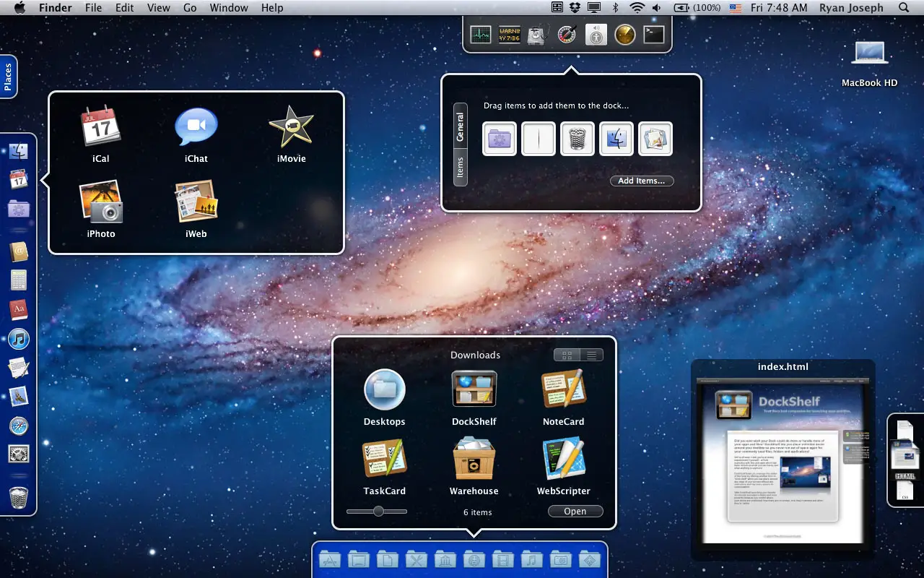Viewport: 924px width, 578px height.
Task: Open Dictionary in left dock
Action: pos(19,309)
